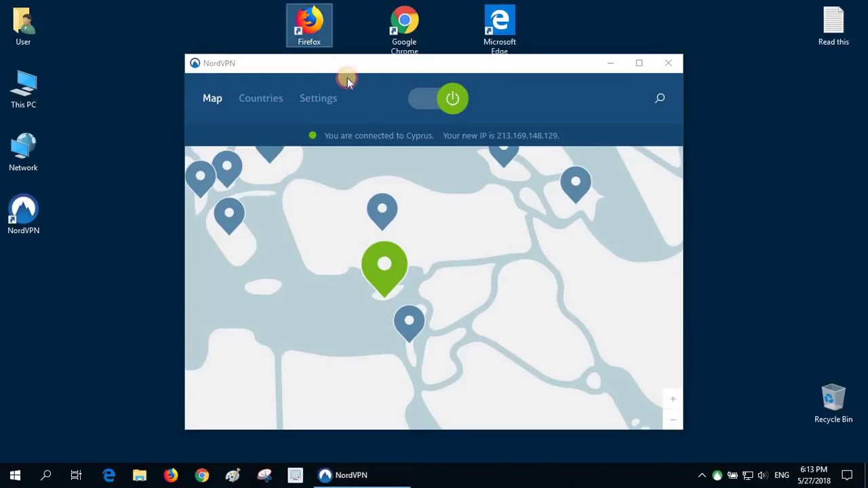Close the NordVPN window
The width and height of the screenshot is (868, 488).
point(668,63)
